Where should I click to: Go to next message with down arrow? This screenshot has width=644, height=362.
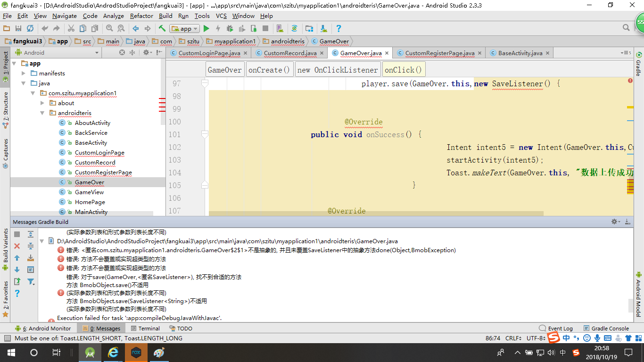click(x=17, y=270)
